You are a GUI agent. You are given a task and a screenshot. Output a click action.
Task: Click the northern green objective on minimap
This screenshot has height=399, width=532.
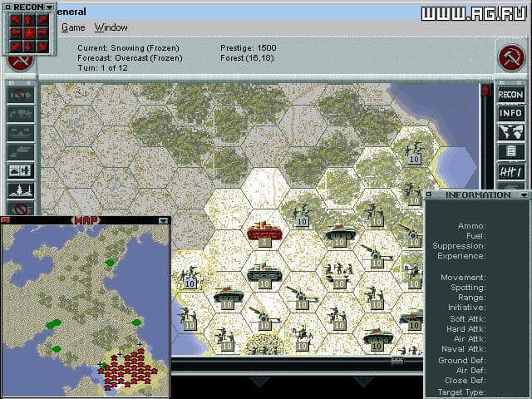(110, 263)
